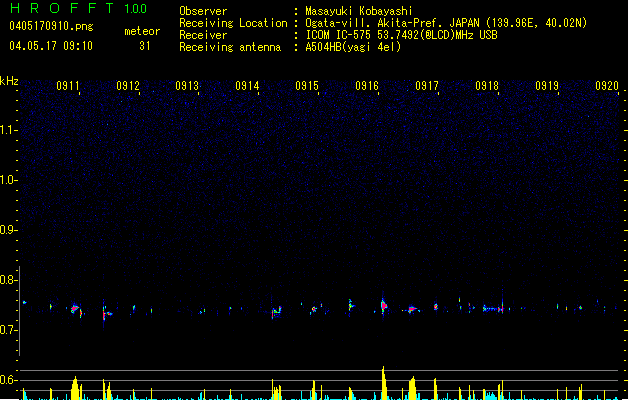Click the 0914 time marker

[x=247, y=86]
